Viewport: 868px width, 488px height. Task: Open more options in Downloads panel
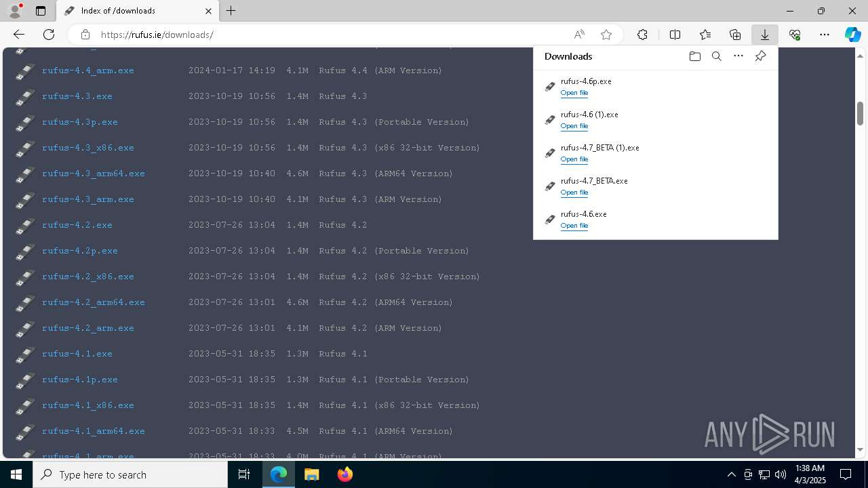(x=738, y=56)
